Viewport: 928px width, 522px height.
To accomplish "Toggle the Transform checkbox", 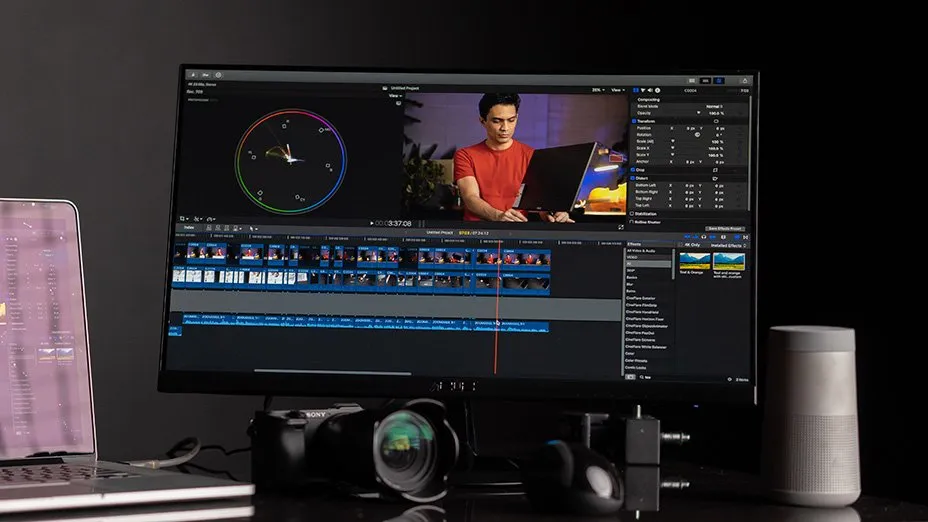I will tap(633, 121).
